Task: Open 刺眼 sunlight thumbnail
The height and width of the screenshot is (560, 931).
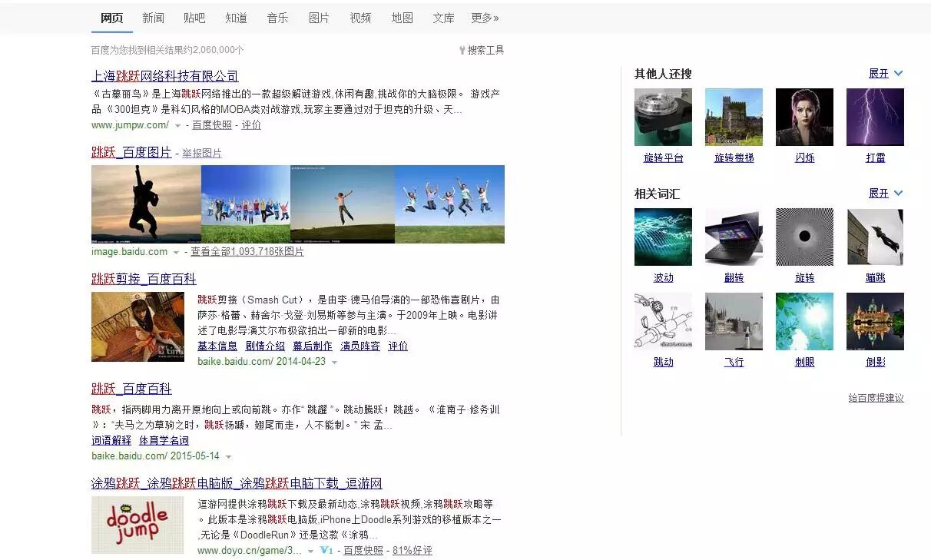Action: 804,321
